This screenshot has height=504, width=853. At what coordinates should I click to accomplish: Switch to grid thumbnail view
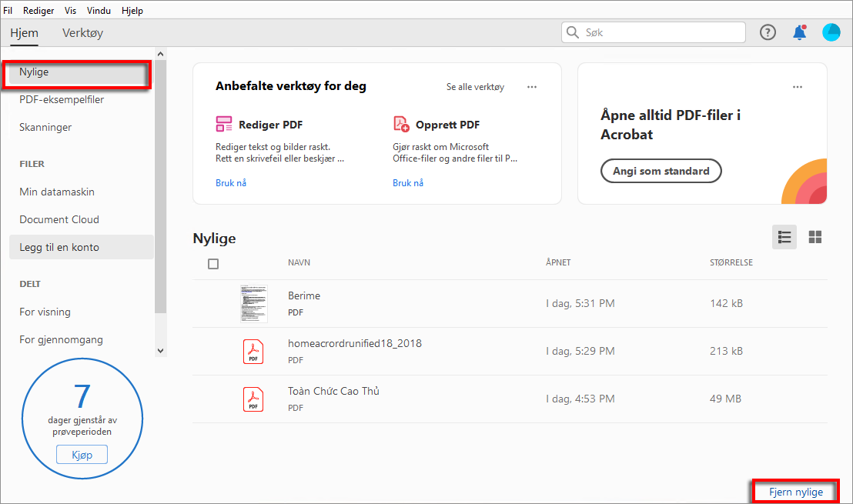point(815,237)
